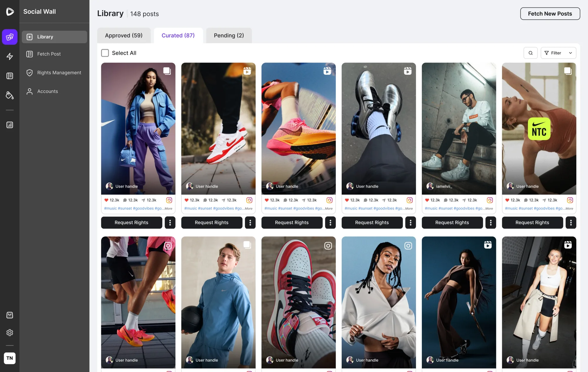Open three-dot menu on the pink running shoe post
Screen dimensions: 588x372
tap(330, 223)
